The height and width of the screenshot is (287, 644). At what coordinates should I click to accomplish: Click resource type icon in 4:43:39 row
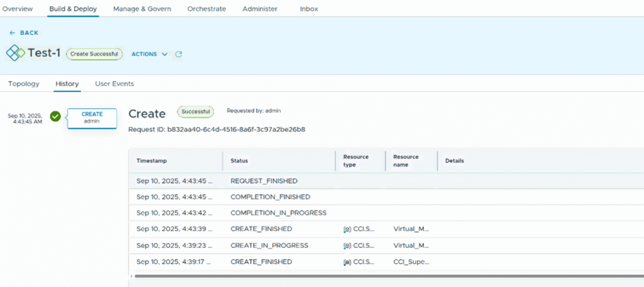click(347, 229)
